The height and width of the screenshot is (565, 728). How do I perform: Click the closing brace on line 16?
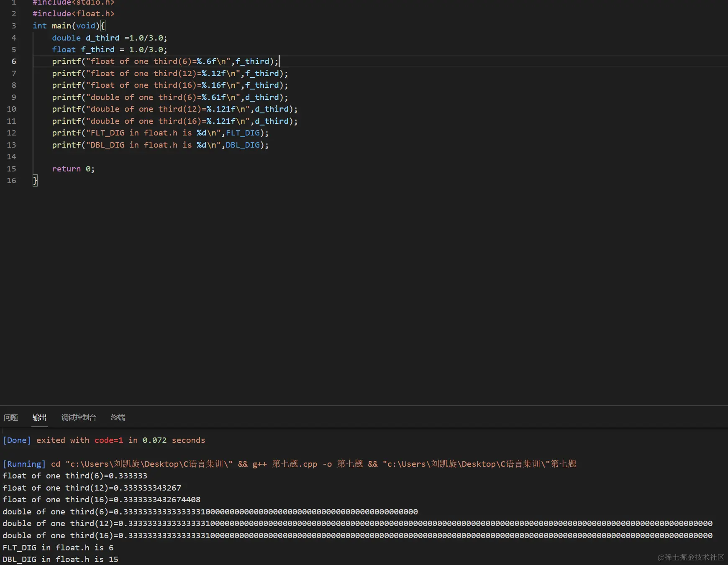(35, 181)
